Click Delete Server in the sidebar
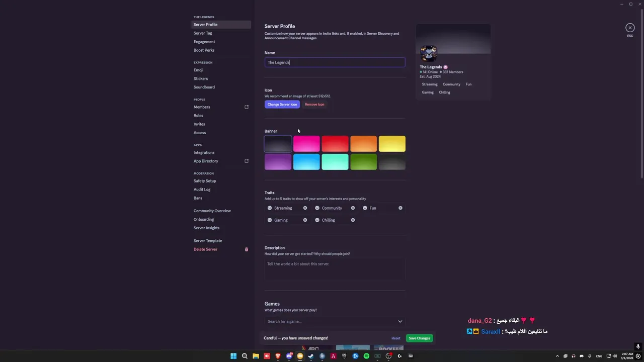This screenshot has width=644, height=362. (x=205, y=249)
